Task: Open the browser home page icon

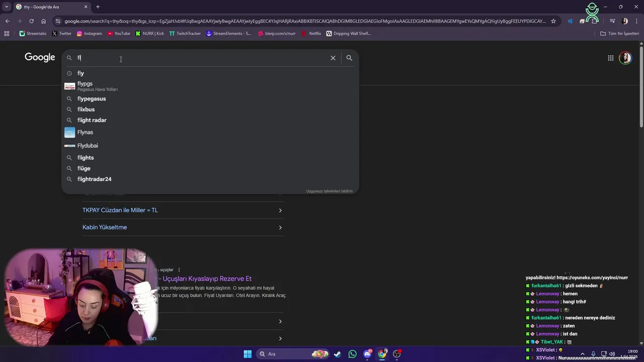Action: (43, 21)
